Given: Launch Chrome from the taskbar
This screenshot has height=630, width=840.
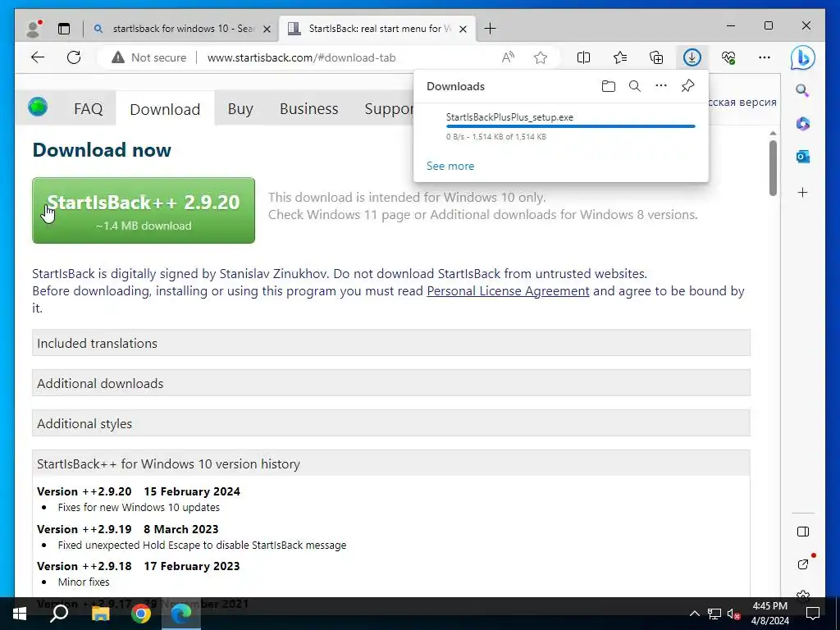Looking at the screenshot, I should (141, 614).
